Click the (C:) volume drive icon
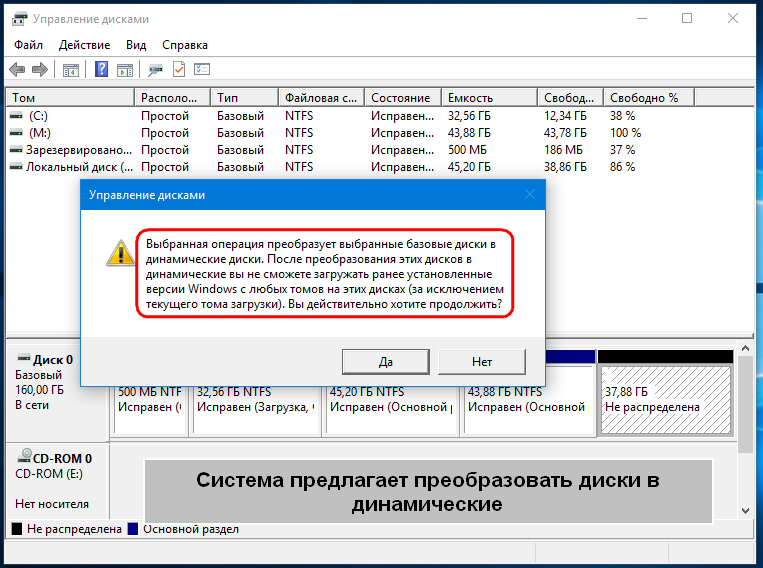Viewport: 763px width, 568px height. (x=17, y=116)
